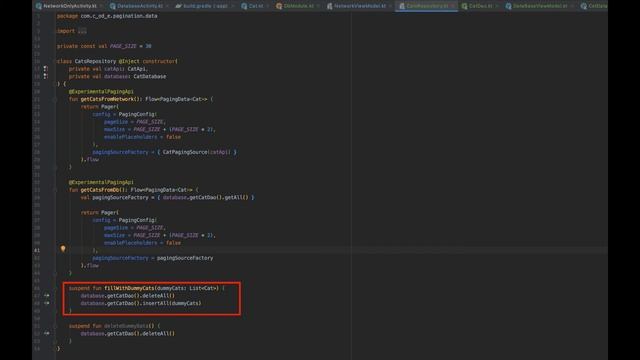This screenshot has width=640, height=360.
Task: Click the file icon on the DbModule.kt tab
Action: (x=279, y=6)
